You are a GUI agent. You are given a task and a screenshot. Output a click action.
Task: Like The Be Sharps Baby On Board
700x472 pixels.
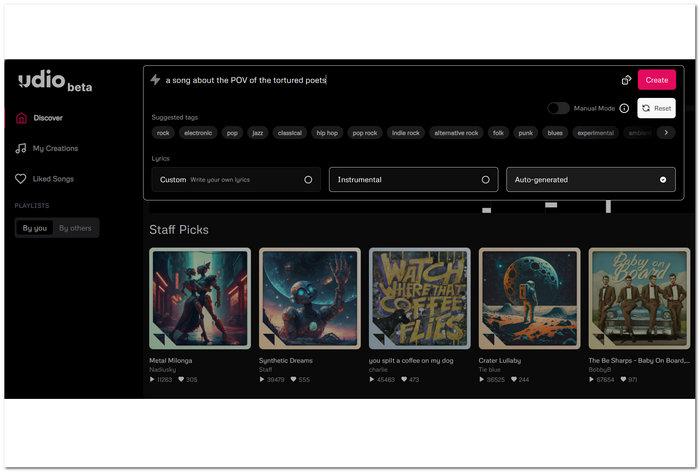click(623, 380)
